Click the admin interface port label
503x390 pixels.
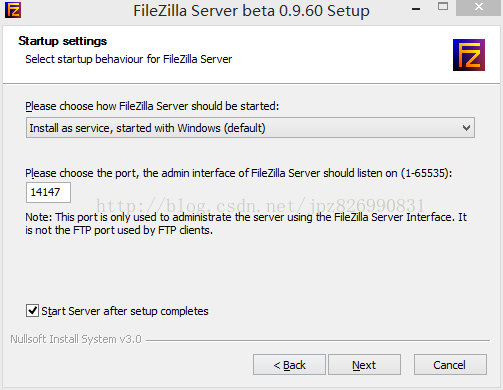(x=239, y=173)
